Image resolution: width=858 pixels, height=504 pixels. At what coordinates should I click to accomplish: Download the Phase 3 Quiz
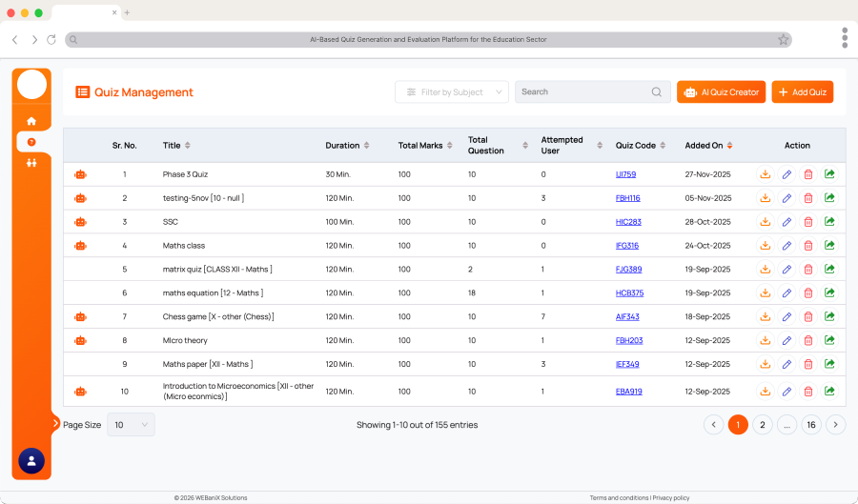(765, 174)
